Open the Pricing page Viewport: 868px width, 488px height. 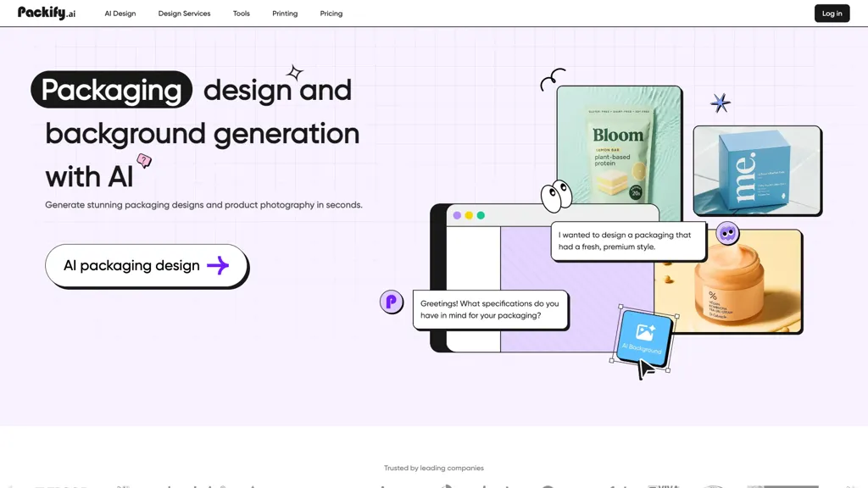[x=331, y=14]
